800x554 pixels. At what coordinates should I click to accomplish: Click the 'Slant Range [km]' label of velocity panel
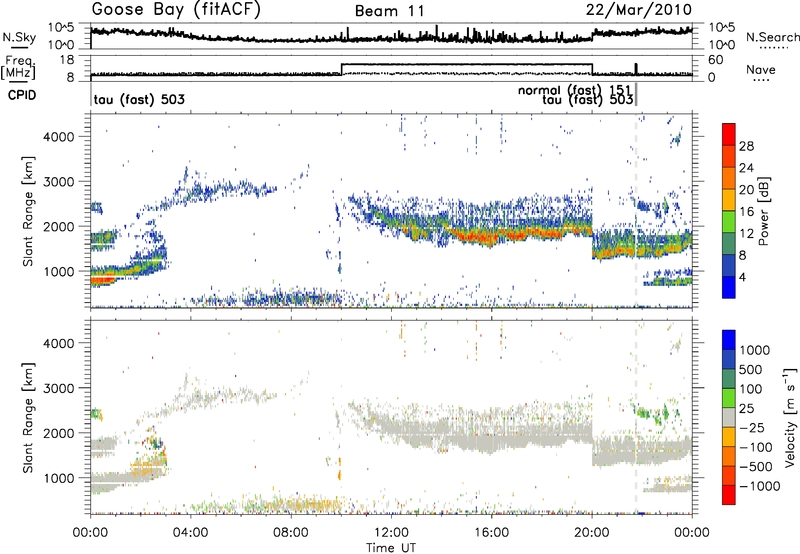coord(29,418)
